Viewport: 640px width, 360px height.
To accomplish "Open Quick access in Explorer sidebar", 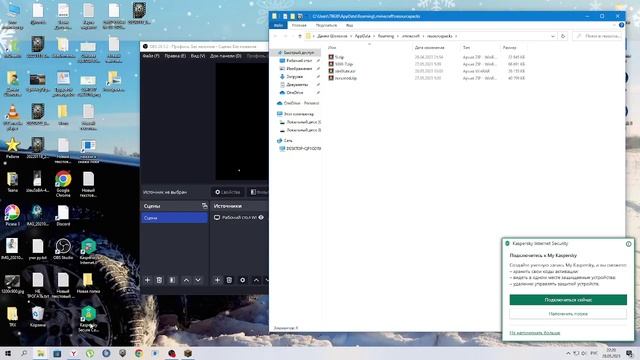I will tap(296, 53).
